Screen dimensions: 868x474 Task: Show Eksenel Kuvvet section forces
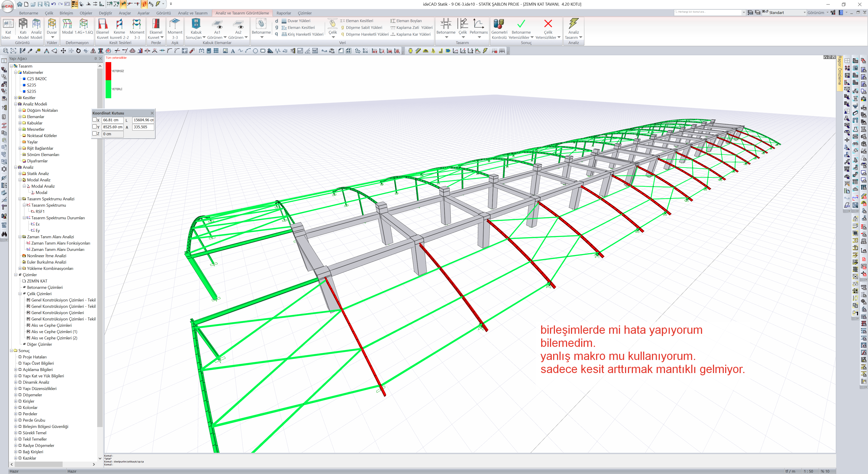coord(102,29)
